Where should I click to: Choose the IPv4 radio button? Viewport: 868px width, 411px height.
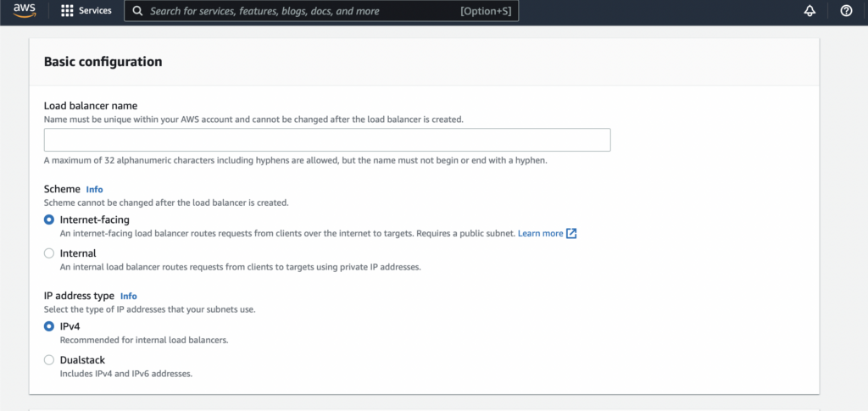point(49,326)
